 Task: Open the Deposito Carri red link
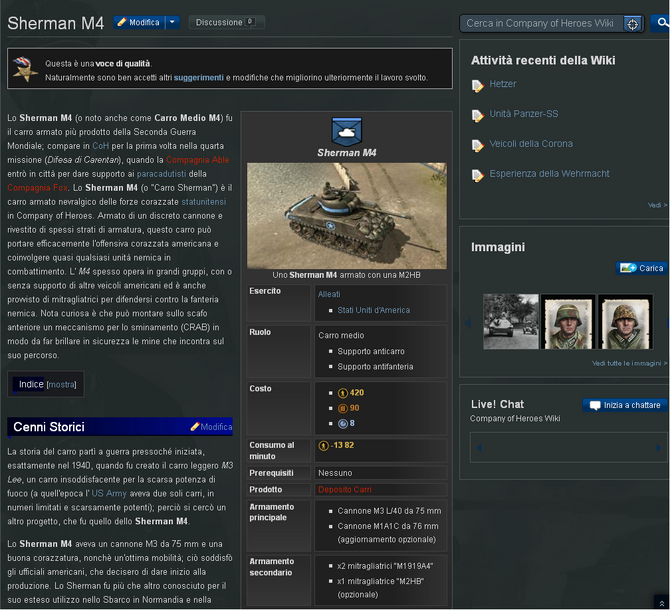pos(345,490)
